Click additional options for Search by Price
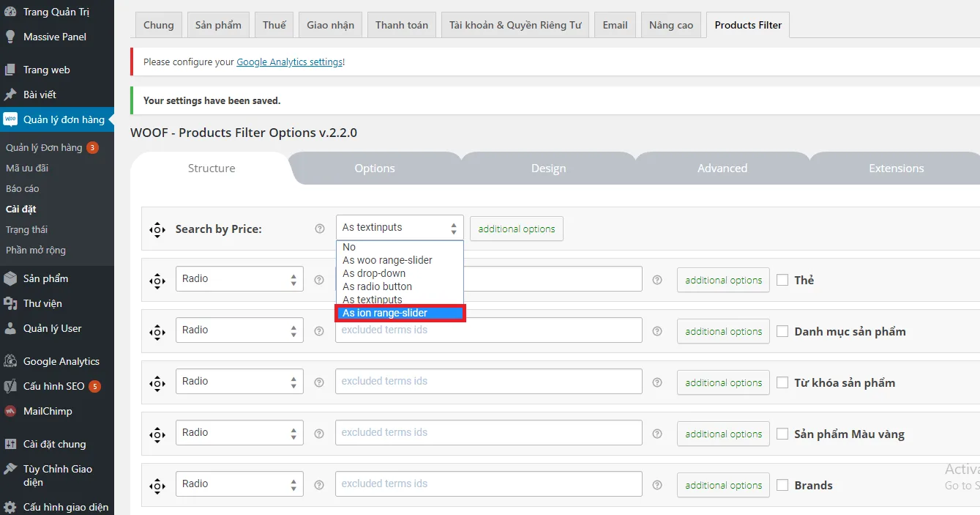This screenshot has width=980, height=515. (x=517, y=229)
